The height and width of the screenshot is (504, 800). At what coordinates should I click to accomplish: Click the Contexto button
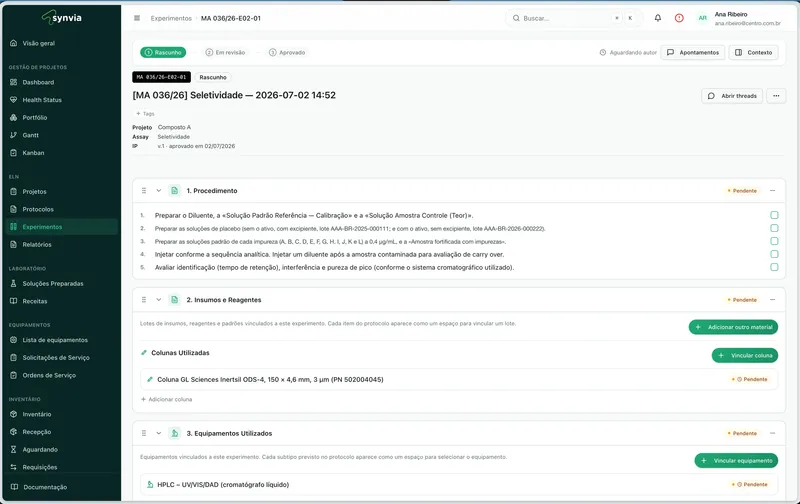754,52
